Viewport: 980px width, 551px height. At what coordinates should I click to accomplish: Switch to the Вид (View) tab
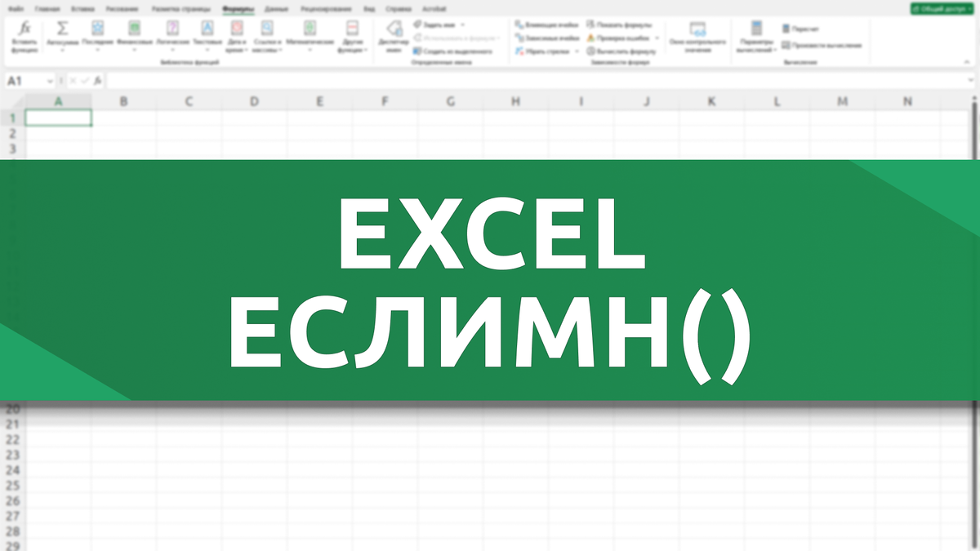[x=370, y=8]
